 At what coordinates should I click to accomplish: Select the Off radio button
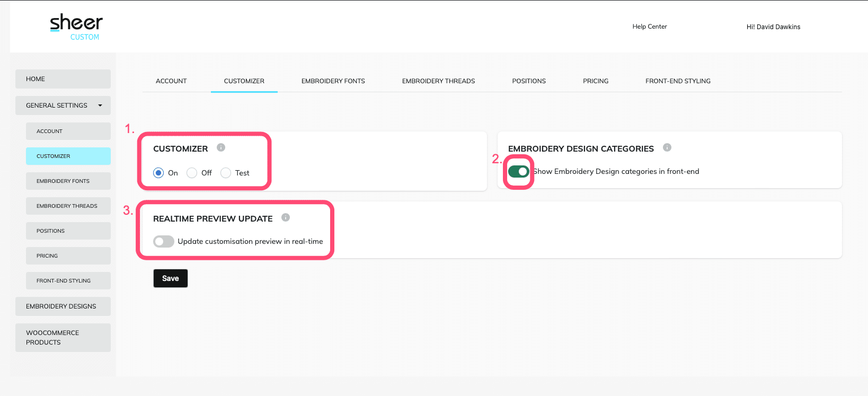[192, 173]
